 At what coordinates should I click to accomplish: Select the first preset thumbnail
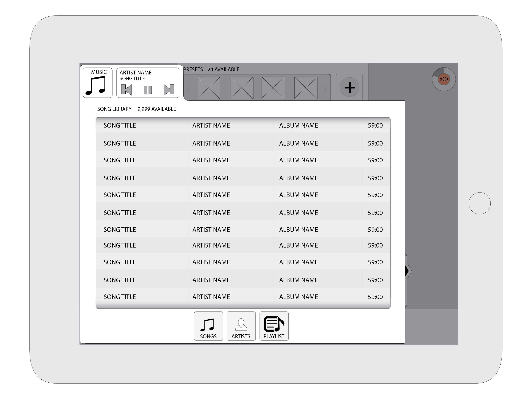coord(209,88)
